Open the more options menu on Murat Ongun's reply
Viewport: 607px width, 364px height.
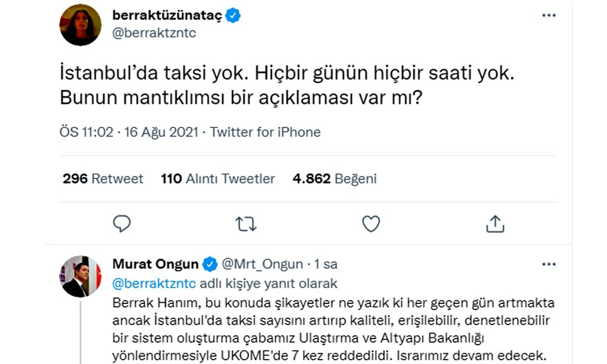pyautogui.click(x=548, y=263)
